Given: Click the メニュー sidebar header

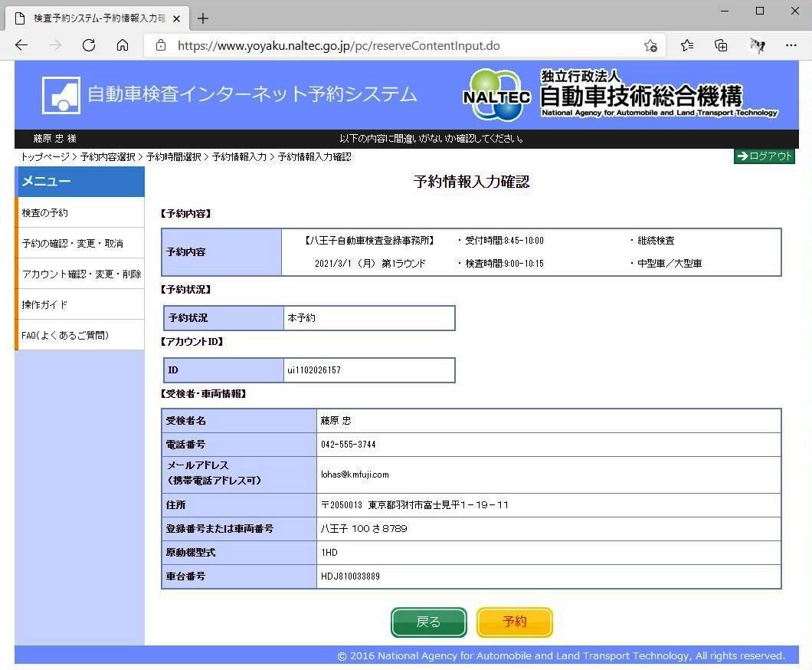Looking at the screenshot, I should tap(80, 182).
